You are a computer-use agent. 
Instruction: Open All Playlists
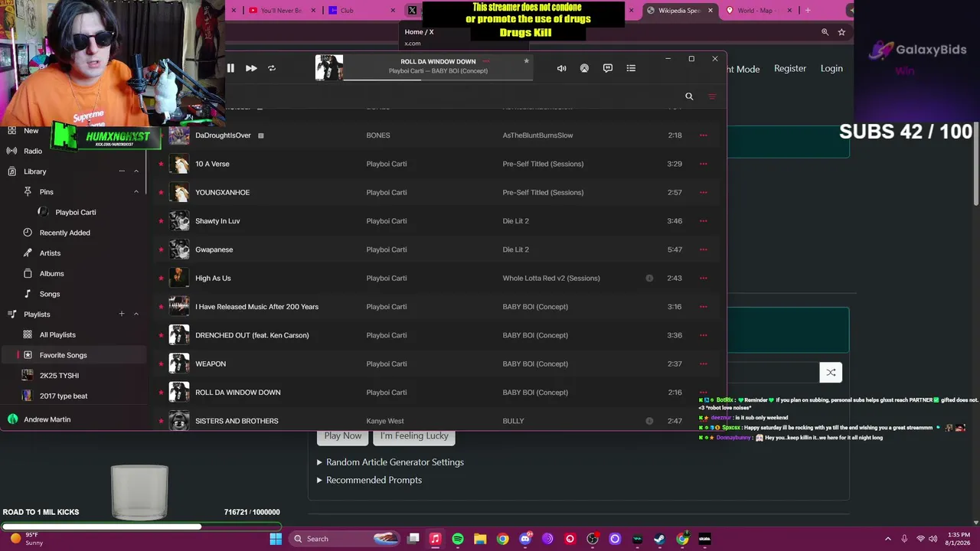coord(57,334)
